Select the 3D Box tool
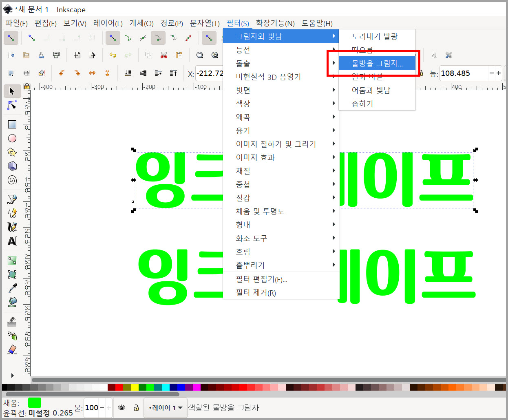The height and width of the screenshot is (420, 508). pyautogui.click(x=12, y=166)
